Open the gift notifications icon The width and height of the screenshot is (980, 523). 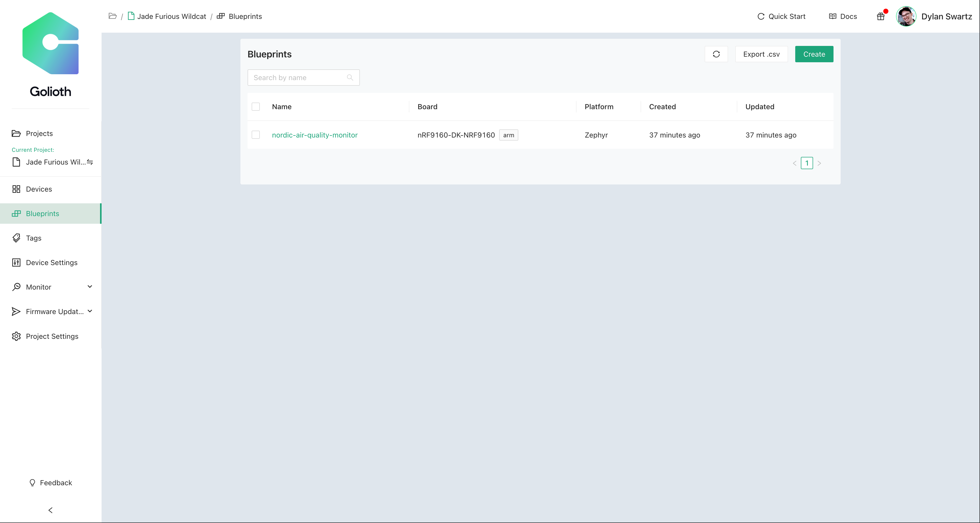pyautogui.click(x=880, y=16)
